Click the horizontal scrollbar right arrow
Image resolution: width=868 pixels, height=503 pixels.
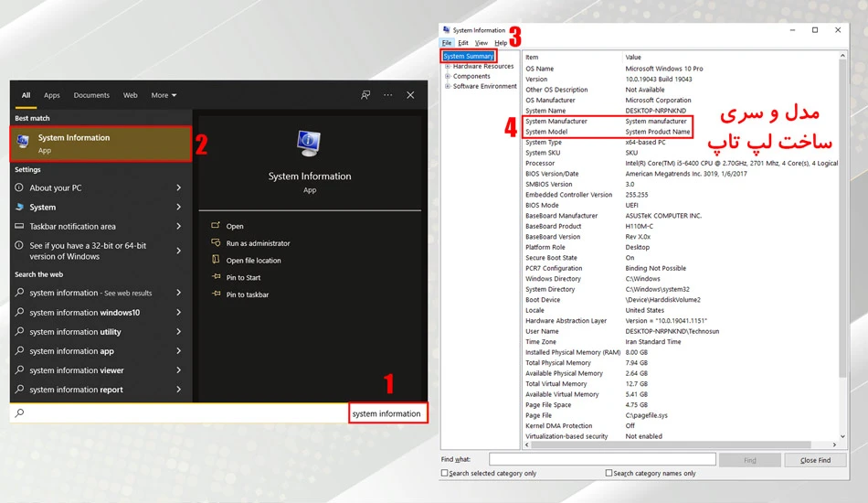[834, 444]
